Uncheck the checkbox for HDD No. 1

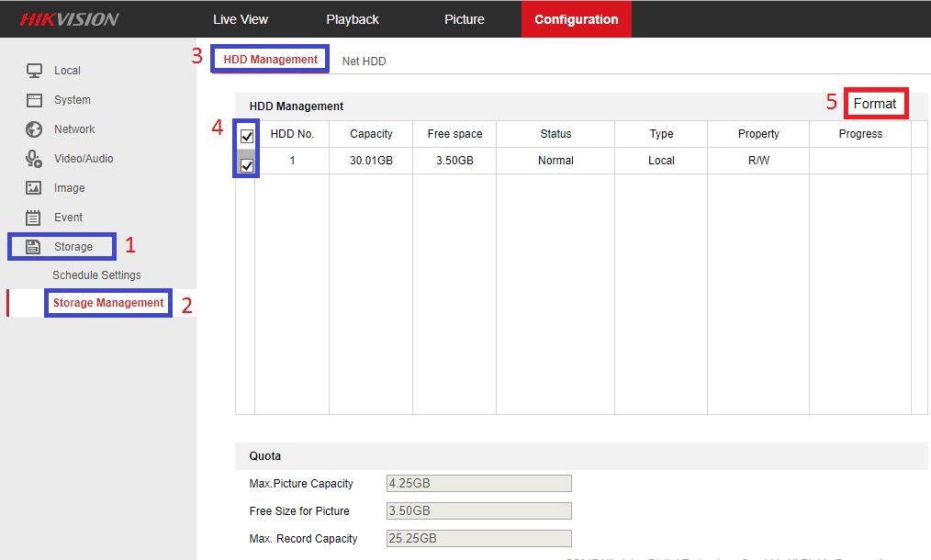coord(247,165)
